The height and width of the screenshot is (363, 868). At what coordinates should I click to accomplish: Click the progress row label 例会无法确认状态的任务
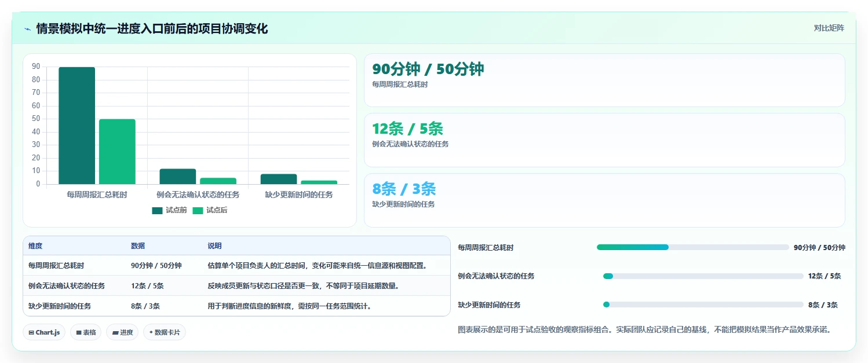tap(496, 276)
